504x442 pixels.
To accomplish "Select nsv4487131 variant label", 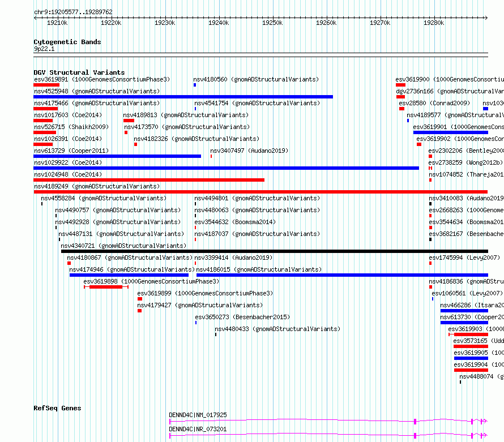I will click(122, 234).
